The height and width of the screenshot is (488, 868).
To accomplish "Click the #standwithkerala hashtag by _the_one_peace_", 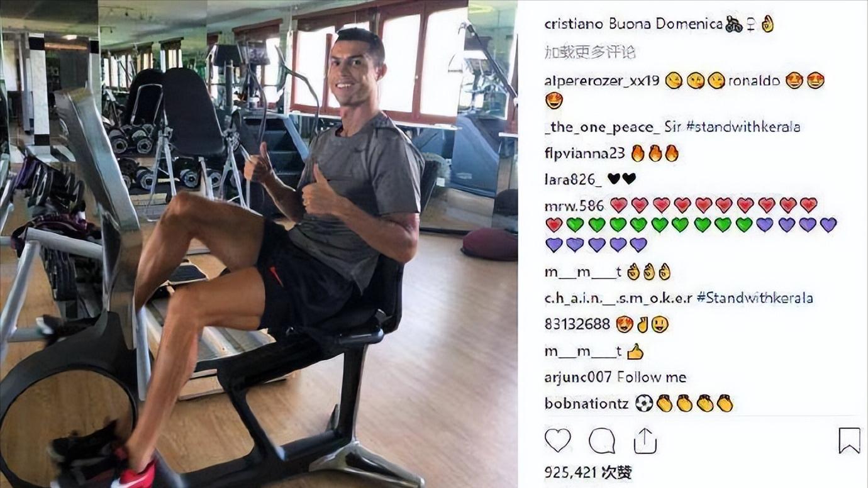I will click(743, 127).
